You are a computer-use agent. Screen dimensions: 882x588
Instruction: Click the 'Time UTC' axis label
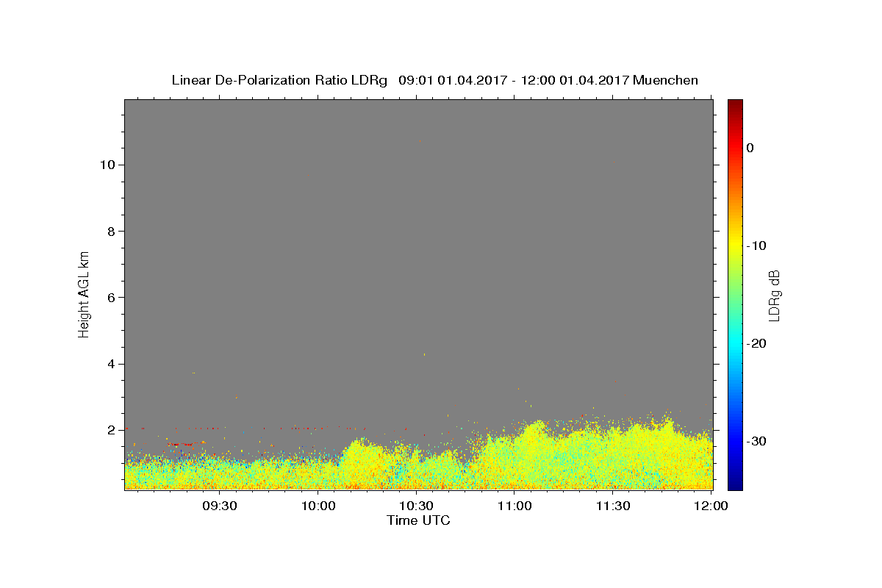(x=418, y=520)
